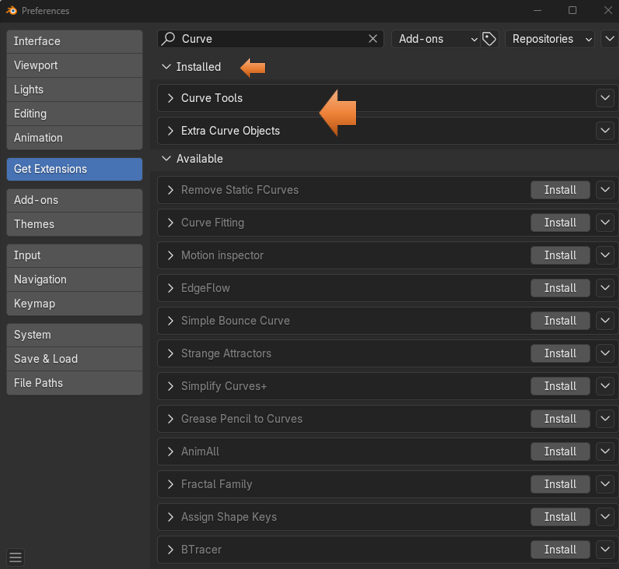619x569 pixels.
Task: Select the Themes section
Action: point(74,224)
